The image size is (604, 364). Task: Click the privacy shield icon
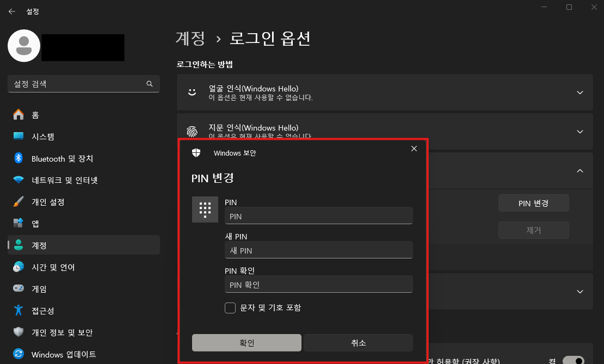pos(18,332)
